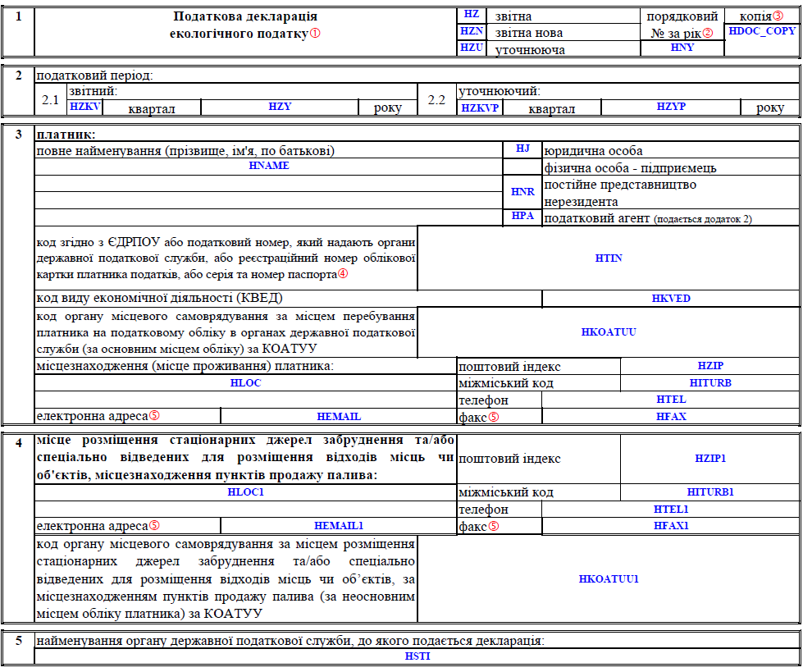Click the HSTI tax authority name field

point(417,657)
